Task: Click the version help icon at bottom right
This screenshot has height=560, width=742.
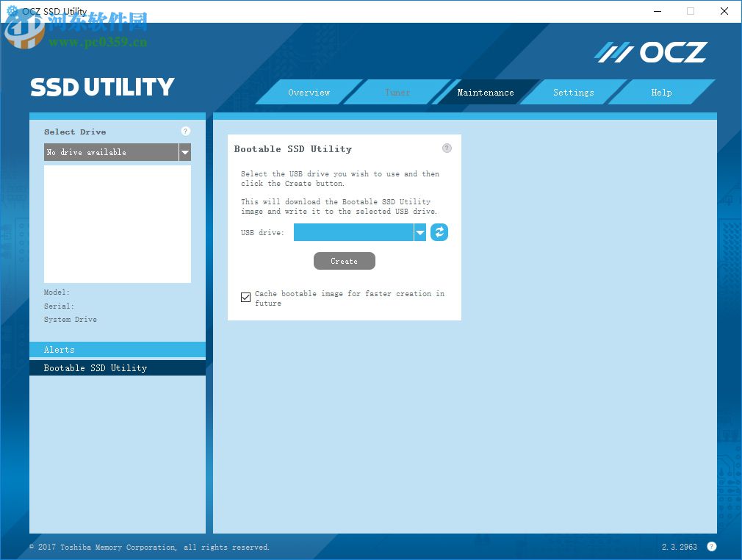Action: (x=712, y=546)
